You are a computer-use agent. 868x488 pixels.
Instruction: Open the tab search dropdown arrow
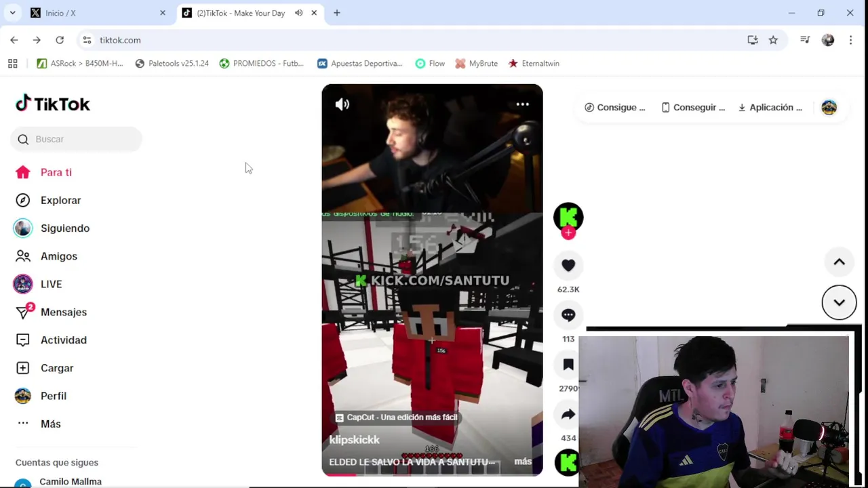12,13
